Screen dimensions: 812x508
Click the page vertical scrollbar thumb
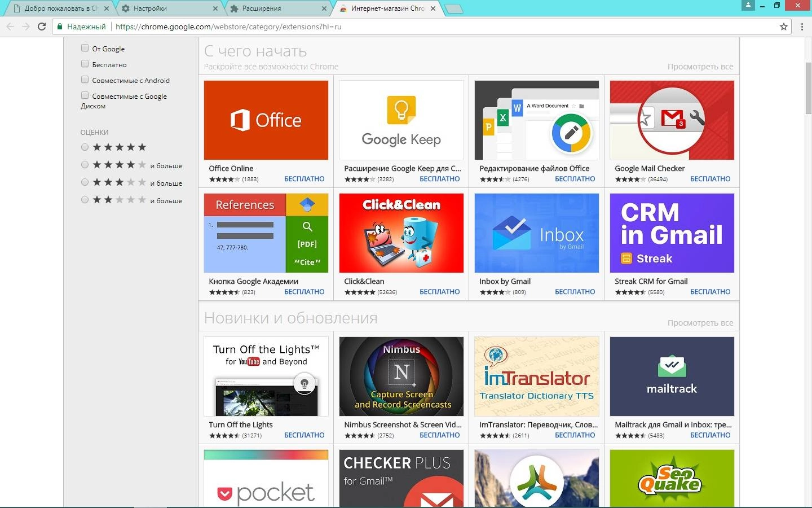pos(808,87)
